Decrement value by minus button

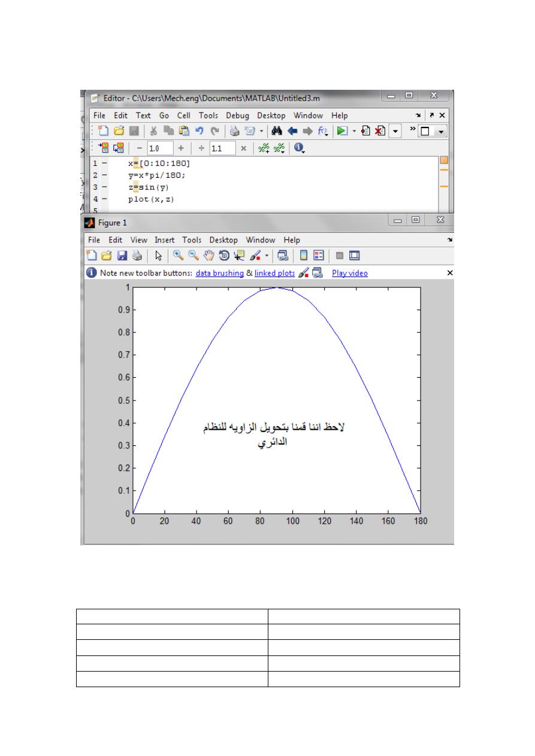pos(139,148)
